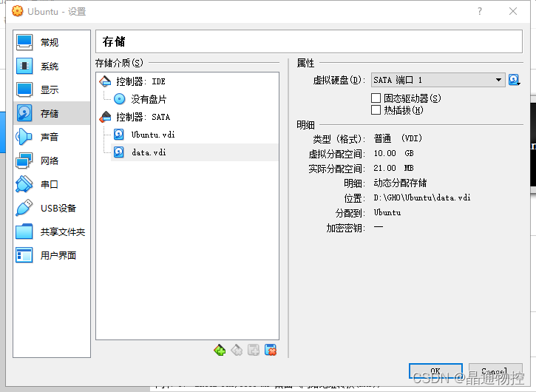Click the Ubuntu settings gear title icon

coord(18,11)
